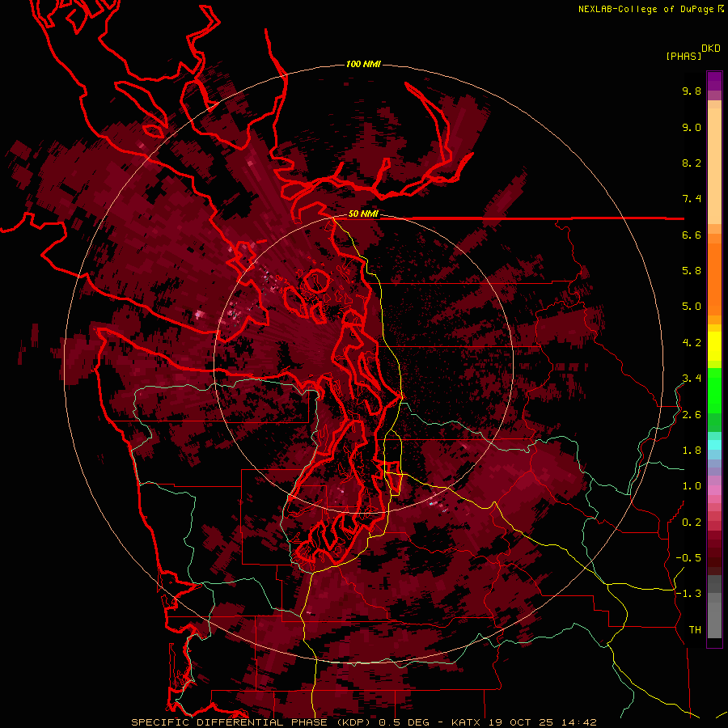Click the 50 NMI range ring label
The height and width of the screenshot is (728, 728).
click(363, 214)
